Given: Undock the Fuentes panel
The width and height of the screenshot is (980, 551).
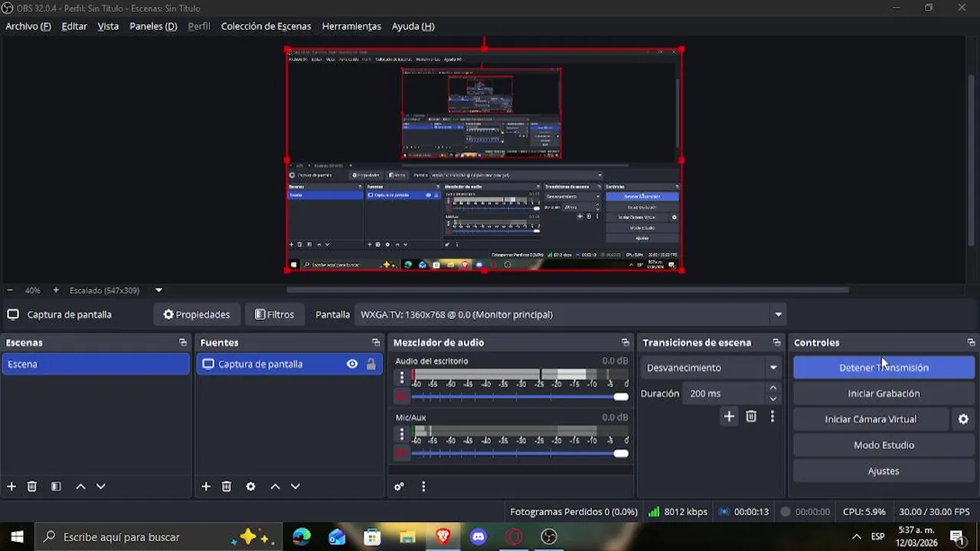Looking at the screenshot, I should click(376, 343).
